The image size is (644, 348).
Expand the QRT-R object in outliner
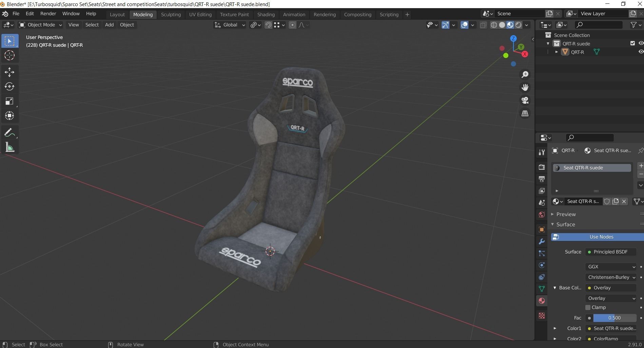(557, 52)
